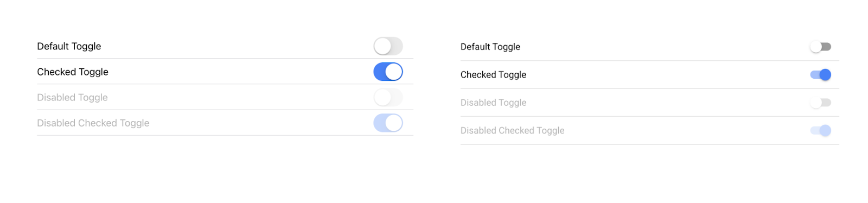868x203 pixels.
Task: Click the Default Toggle label in the Material-style list
Action: (x=490, y=47)
